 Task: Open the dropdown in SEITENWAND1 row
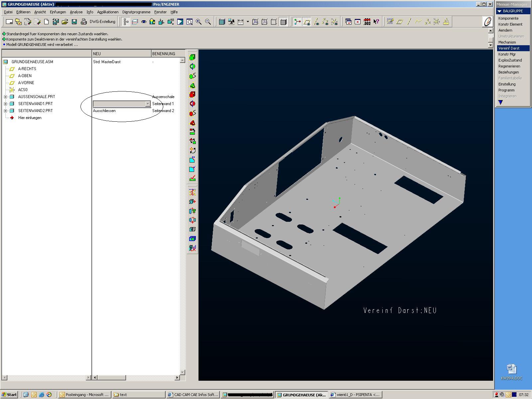click(148, 104)
